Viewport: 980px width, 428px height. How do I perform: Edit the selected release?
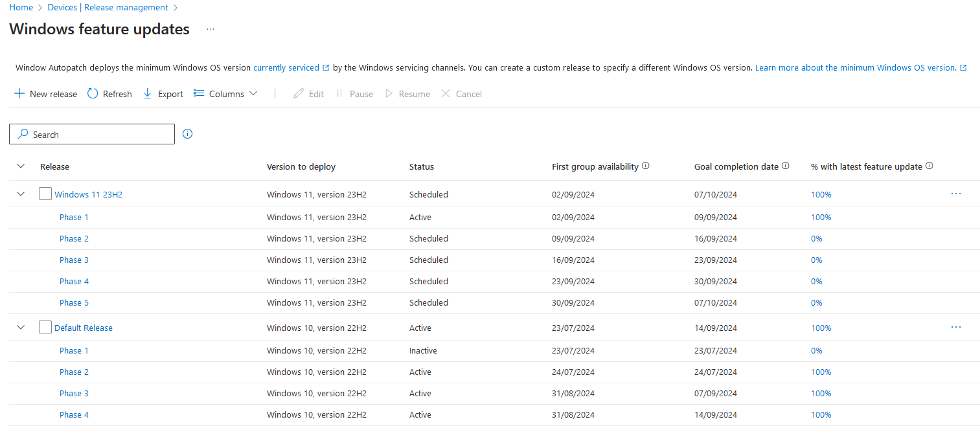(x=309, y=93)
